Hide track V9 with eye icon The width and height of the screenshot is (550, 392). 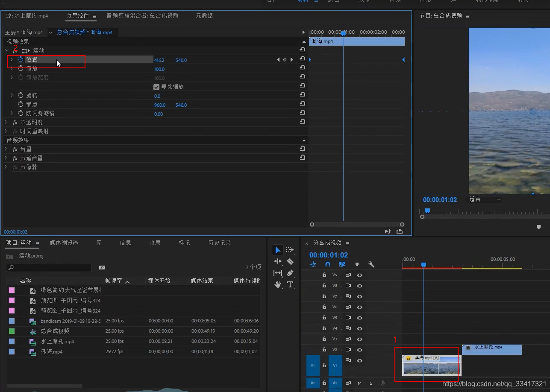pos(359,275)
